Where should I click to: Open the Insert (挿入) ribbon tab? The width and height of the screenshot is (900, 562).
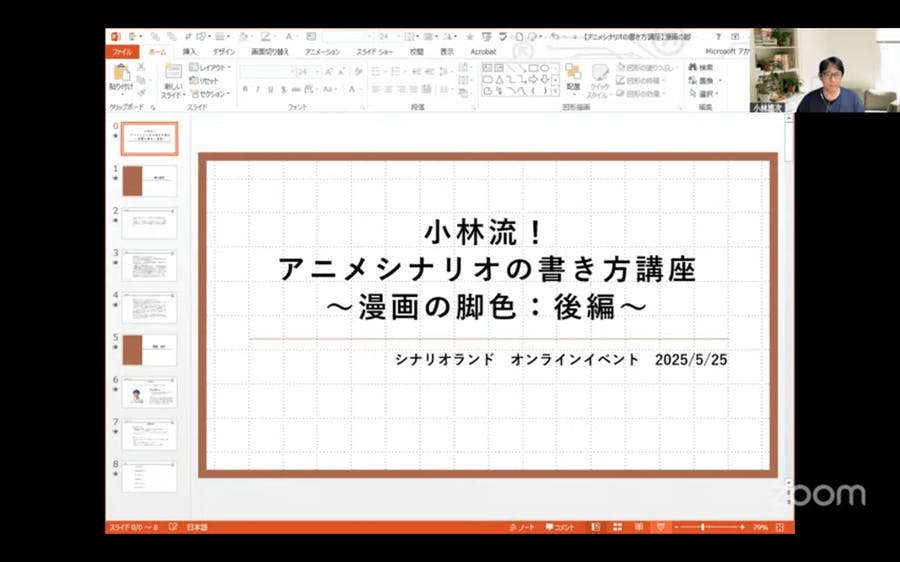pyautogui.click(x=189, y=51)
